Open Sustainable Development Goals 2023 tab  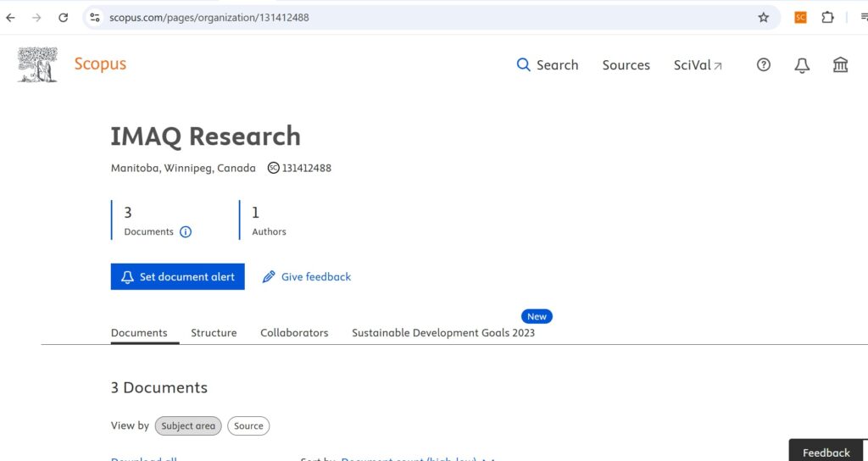tap(443, 332)
